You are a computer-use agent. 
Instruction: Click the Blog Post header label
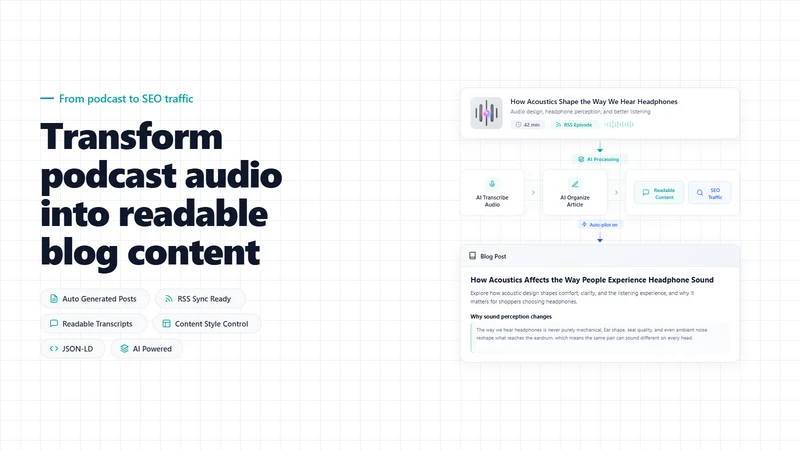click(493, 256)
